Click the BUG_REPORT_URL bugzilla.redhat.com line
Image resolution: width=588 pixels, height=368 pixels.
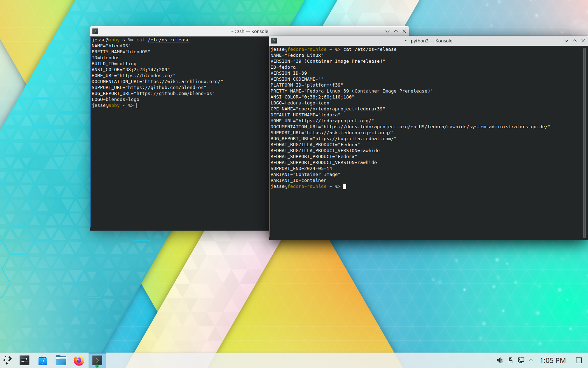333,139
